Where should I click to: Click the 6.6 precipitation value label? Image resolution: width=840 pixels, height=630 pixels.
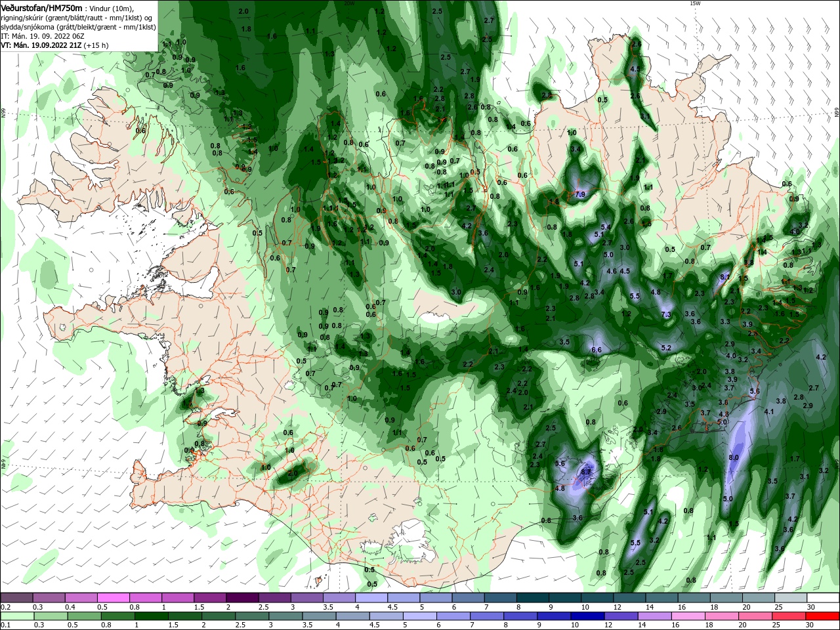[597, 350]
